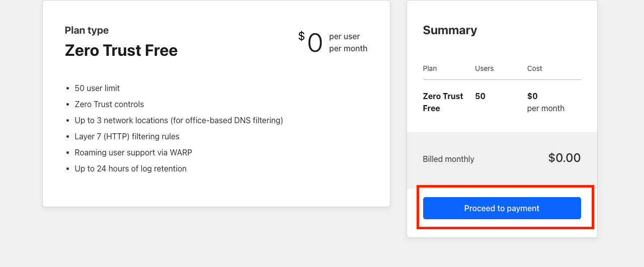This screenshot has height=267, width=644.
Task: Click 'Layer 7 (HTTP) filtering rules' text
Action: click(x=127, y=136)
